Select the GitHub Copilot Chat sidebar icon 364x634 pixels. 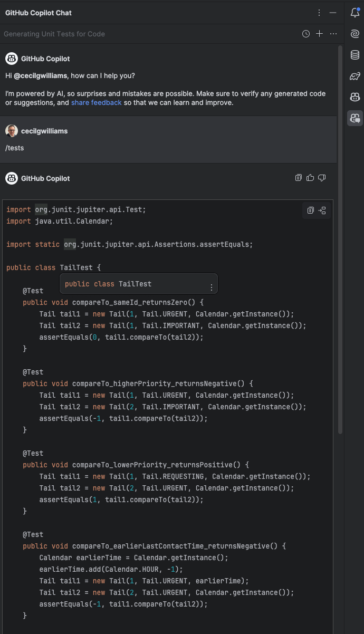tap(355, 118)
